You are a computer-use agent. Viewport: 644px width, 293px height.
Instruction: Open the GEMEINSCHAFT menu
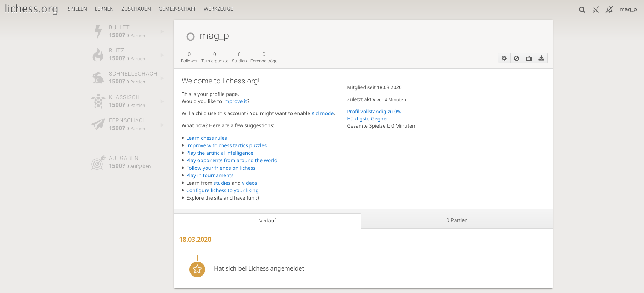point(177,9)
